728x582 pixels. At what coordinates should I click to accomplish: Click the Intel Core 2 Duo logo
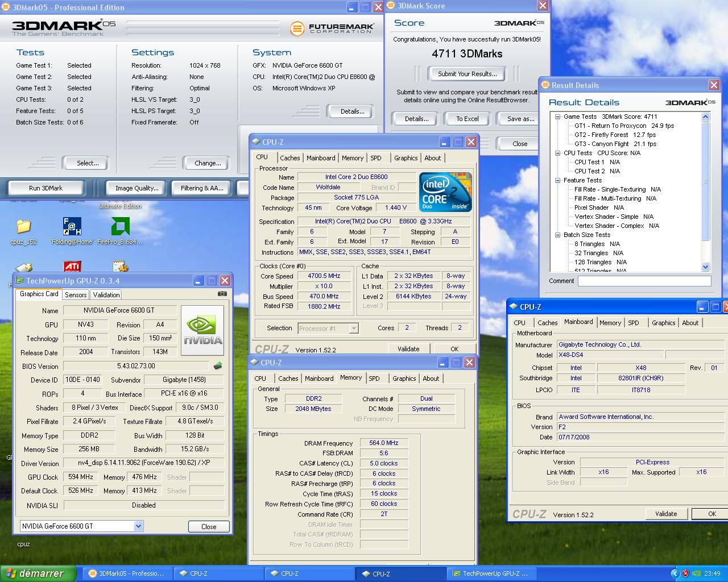click(446, 192)
